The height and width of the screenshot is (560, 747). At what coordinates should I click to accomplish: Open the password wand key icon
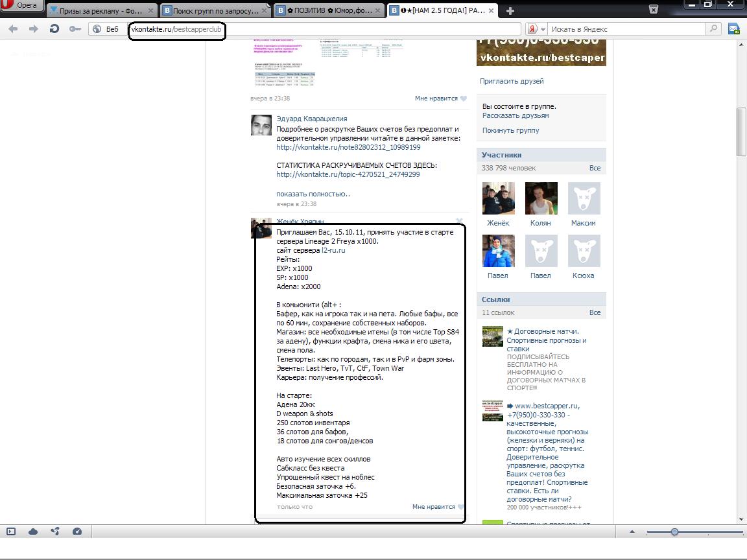tap(75, 29)
